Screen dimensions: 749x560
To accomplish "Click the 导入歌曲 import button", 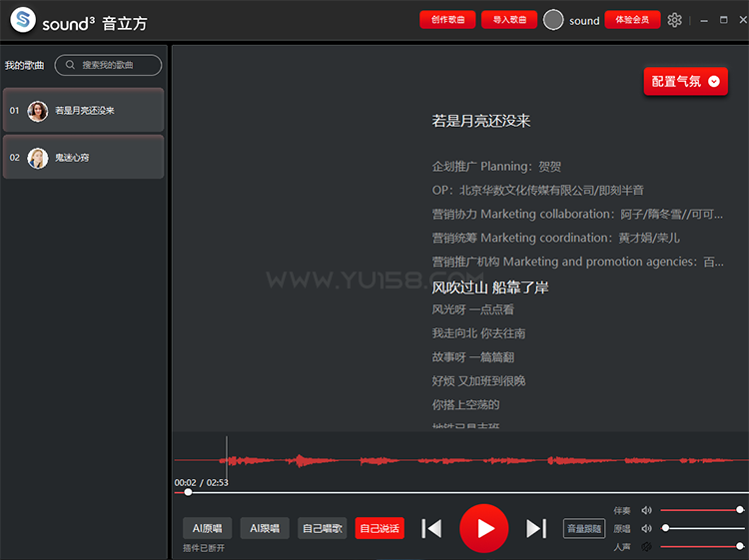I will click(x=508, y=20).
